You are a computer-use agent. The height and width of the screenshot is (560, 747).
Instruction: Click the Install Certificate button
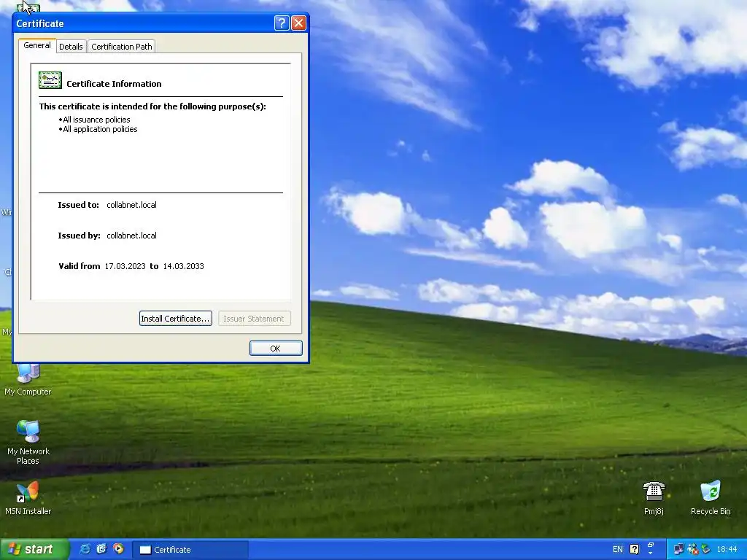coord(175,319)
